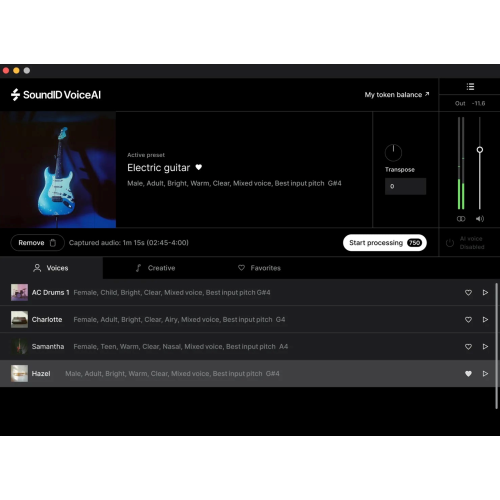Click the 'Charlotte' name text
The height and width of the screenshot is (500, 500).
pos(47,319)
